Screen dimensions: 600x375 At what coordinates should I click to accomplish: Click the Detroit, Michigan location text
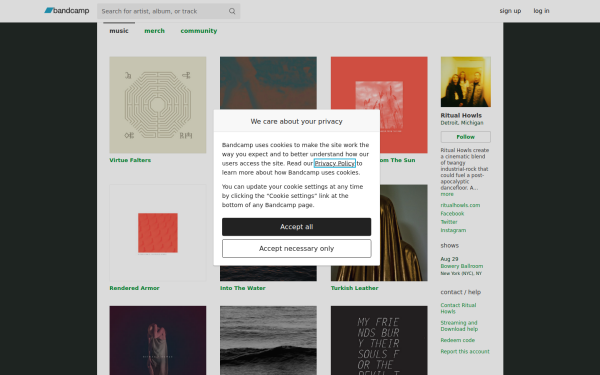tap(462, 123)
